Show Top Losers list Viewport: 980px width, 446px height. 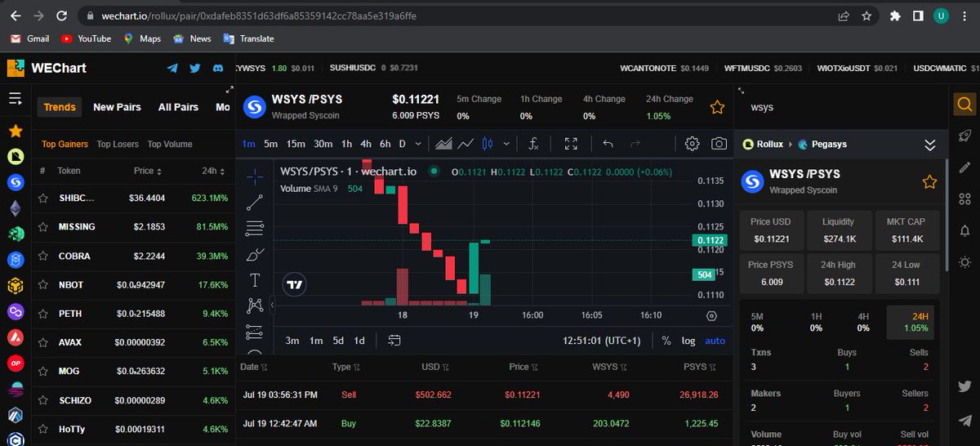[118, 145]
